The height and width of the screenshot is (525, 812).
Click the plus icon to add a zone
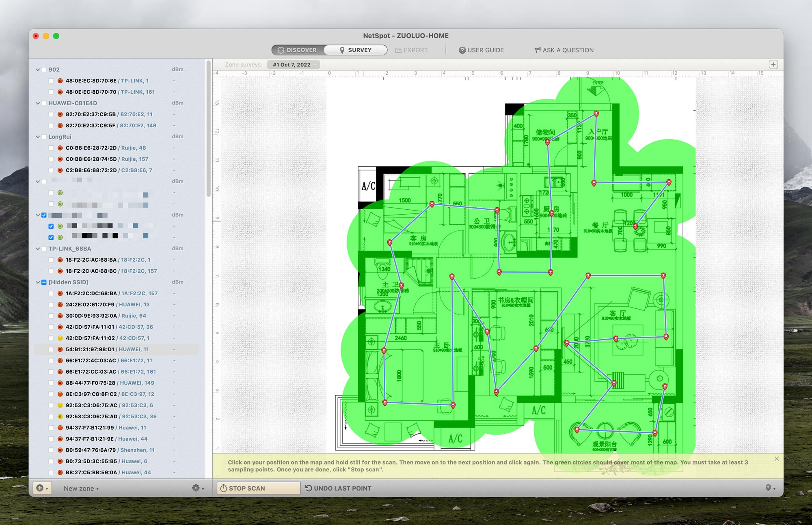(40, 488)
